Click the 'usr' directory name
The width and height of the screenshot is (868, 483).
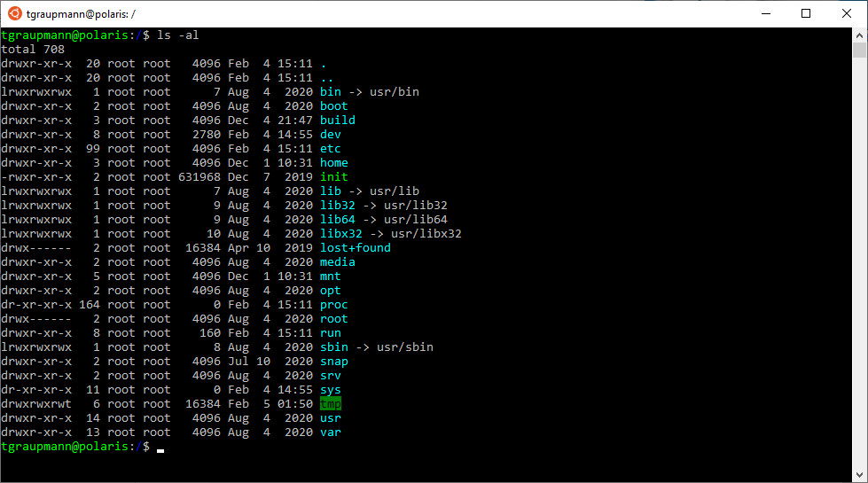click(331, 418)
